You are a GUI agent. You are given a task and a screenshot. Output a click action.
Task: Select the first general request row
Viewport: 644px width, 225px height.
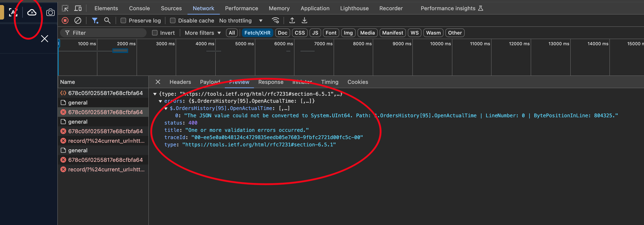[x=103, y=103]
